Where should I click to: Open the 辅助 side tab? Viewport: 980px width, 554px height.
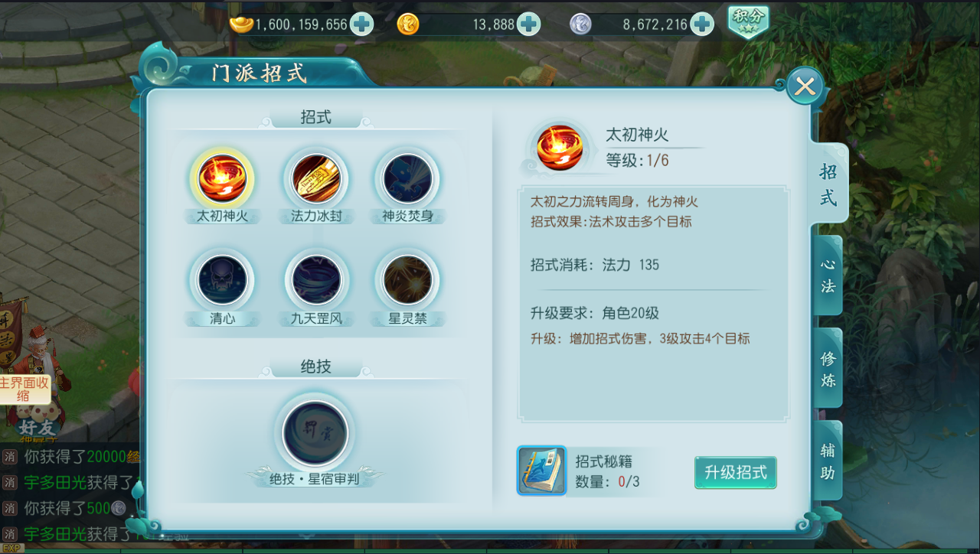point(827,461)
